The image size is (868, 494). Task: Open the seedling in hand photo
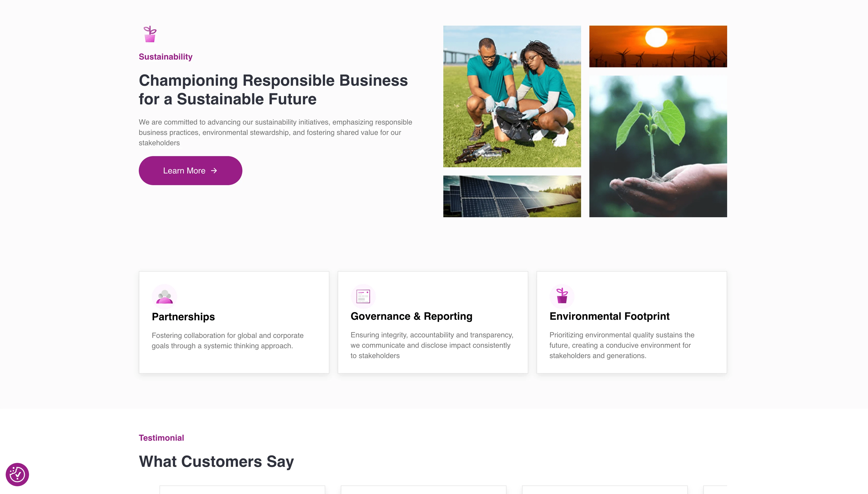tap(658, 146)
